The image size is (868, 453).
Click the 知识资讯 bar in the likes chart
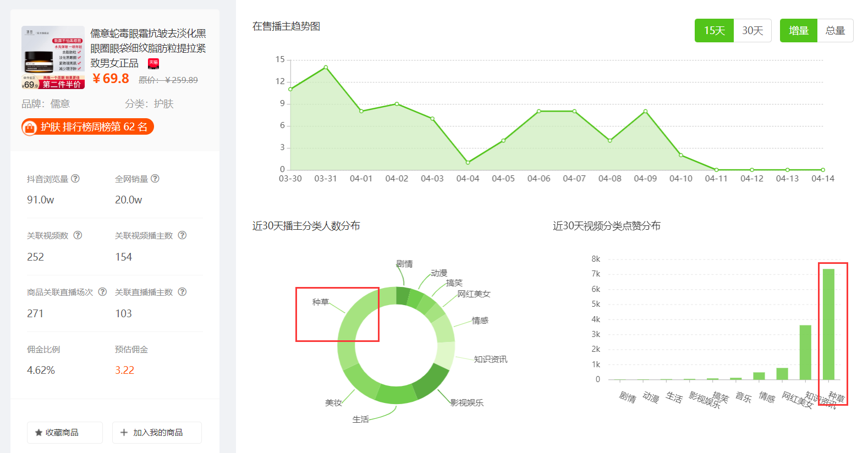click(805, 352)
